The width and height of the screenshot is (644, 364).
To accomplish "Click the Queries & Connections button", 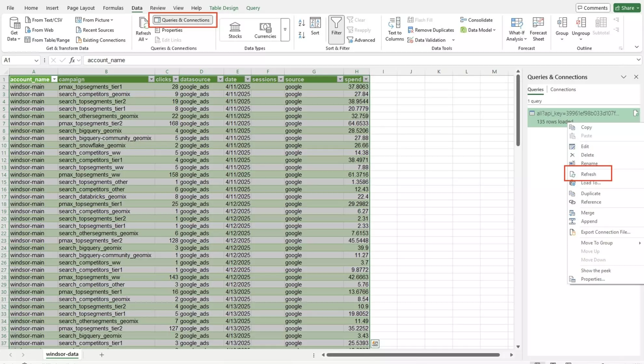I will (182, 20).
